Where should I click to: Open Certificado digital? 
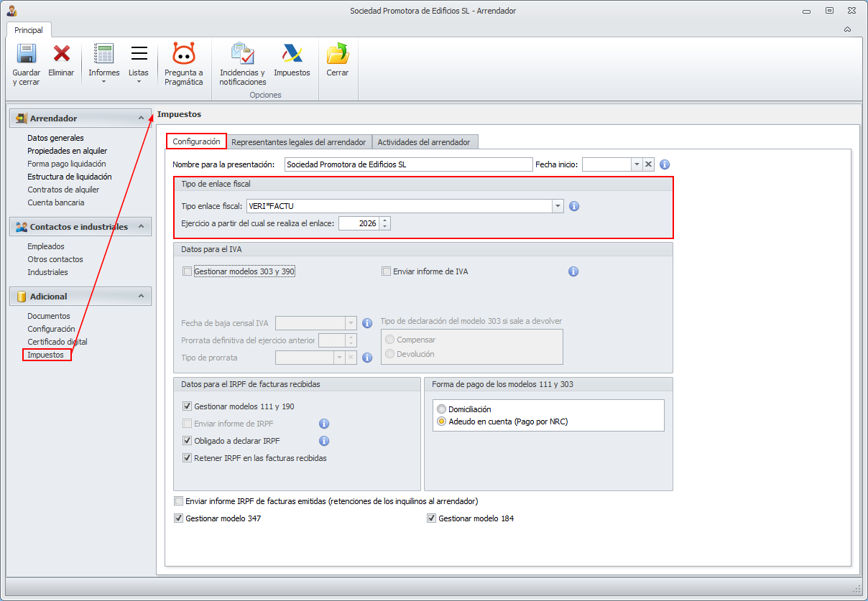coord(57,342)
